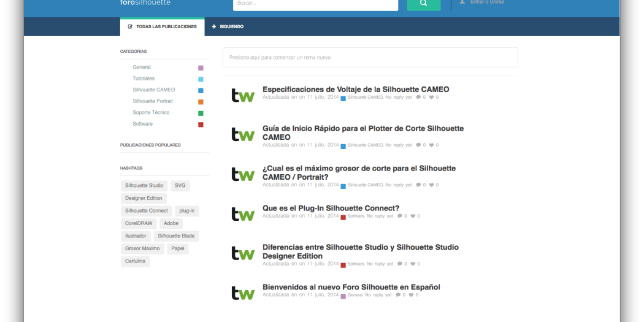Viewport: 644px width, 322px height.
Task: Like the Guía de Inicio Rápido post
Action: point(431,145)
